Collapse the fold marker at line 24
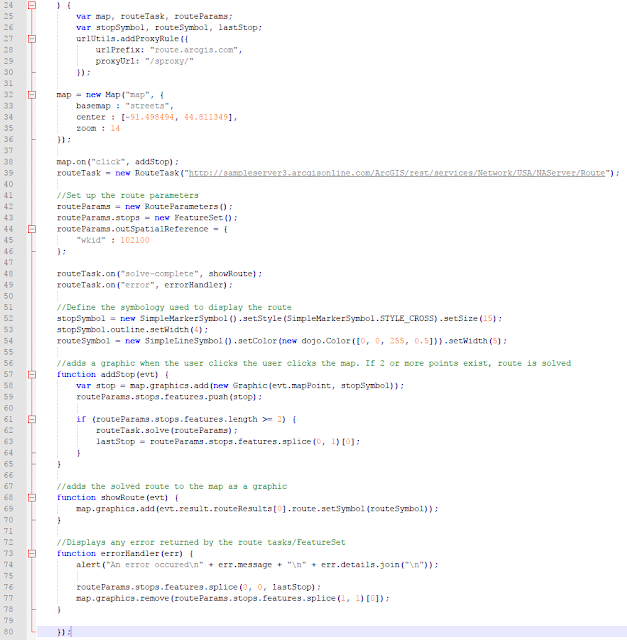This screenshot has width=627, height=640. coord(32,5)
